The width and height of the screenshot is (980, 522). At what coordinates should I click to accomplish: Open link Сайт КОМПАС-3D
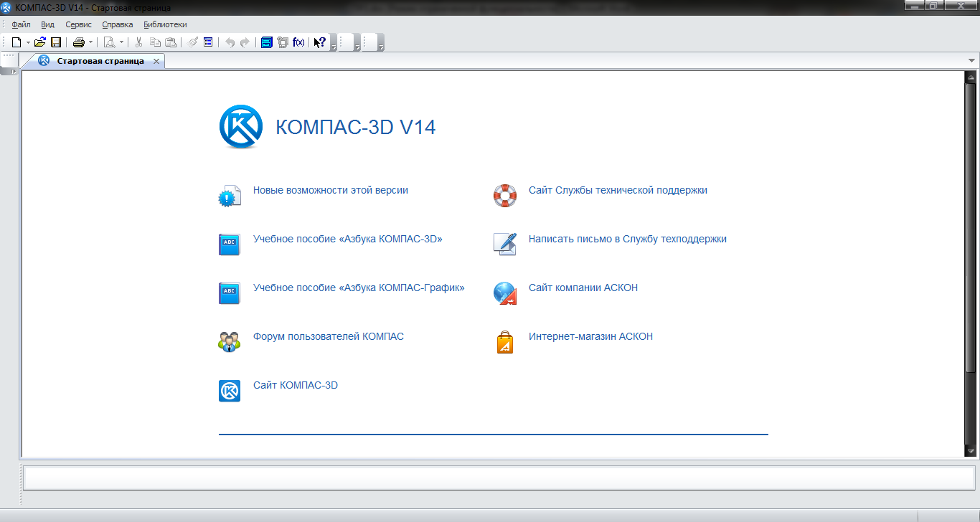296,385
